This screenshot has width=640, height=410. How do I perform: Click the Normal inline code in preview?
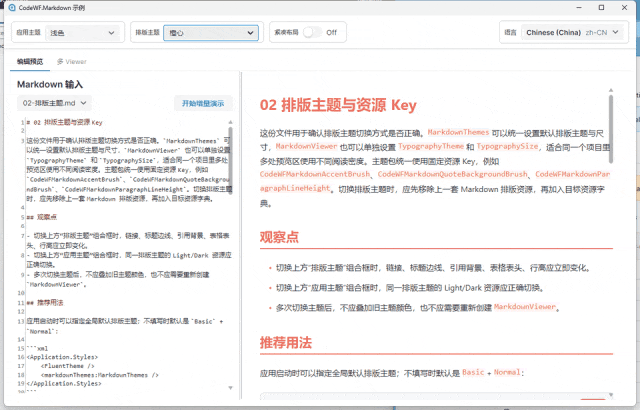[507, 372]
